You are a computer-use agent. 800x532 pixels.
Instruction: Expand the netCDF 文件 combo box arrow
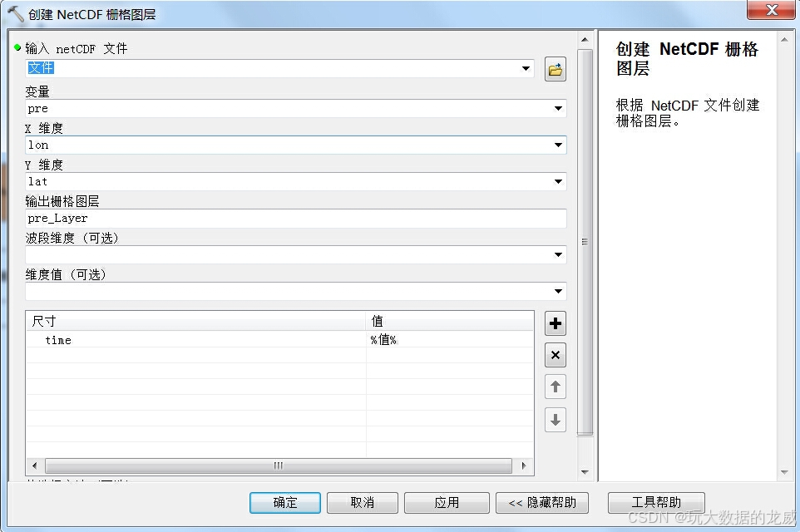pyautogui.click(x=525, y=70)
